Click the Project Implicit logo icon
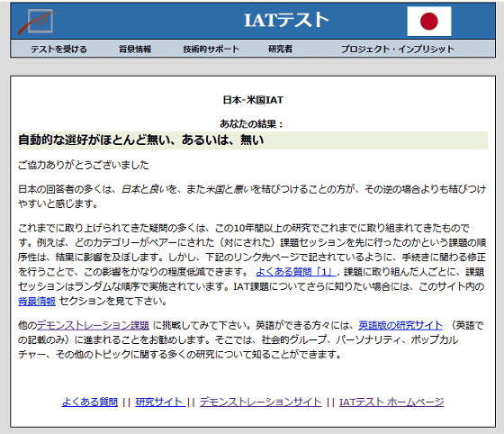 (x=38, y=22)
